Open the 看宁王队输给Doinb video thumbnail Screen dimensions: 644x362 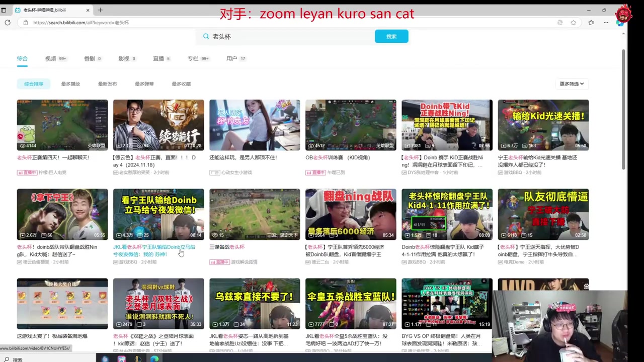pos(158,214)
